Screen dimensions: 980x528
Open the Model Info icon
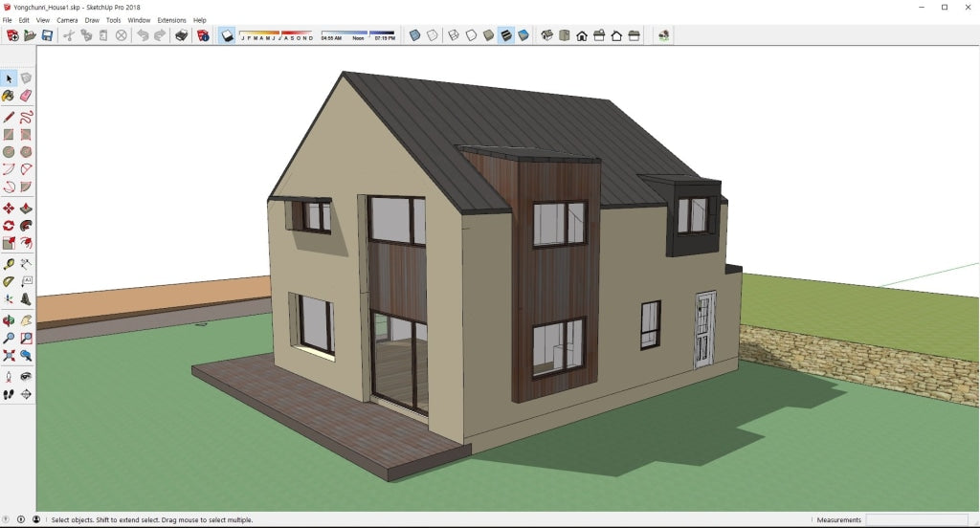(203, 35)
